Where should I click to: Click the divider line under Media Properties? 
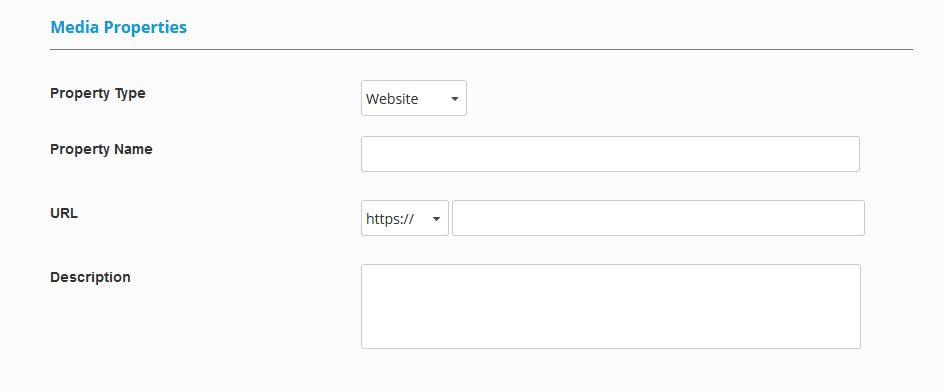482,49
